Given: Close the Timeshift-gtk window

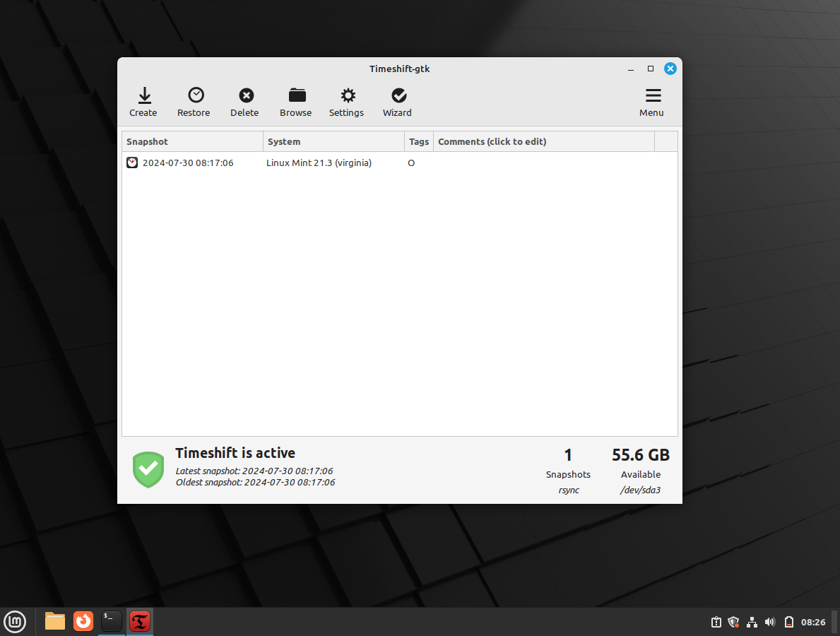Looking at the screenshot, I should [x=670, y=69].
